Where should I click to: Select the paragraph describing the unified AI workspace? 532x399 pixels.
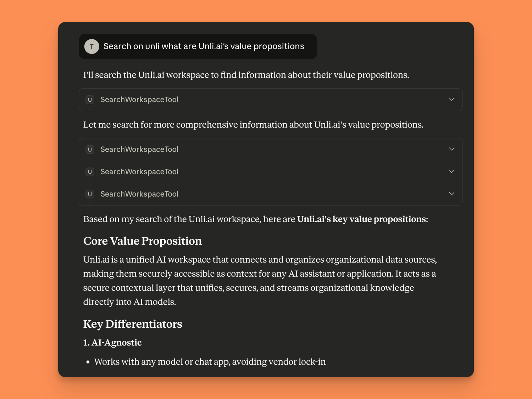point(260,281)
